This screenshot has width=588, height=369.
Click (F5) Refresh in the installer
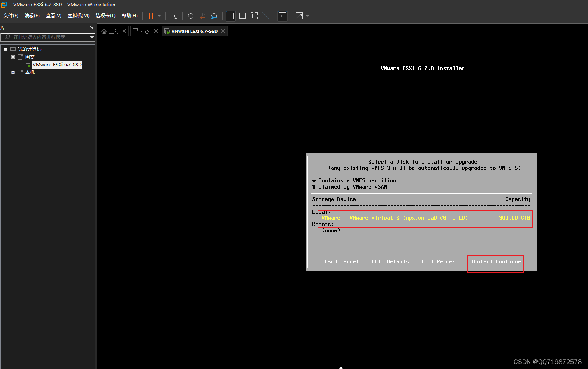[440, 261]
